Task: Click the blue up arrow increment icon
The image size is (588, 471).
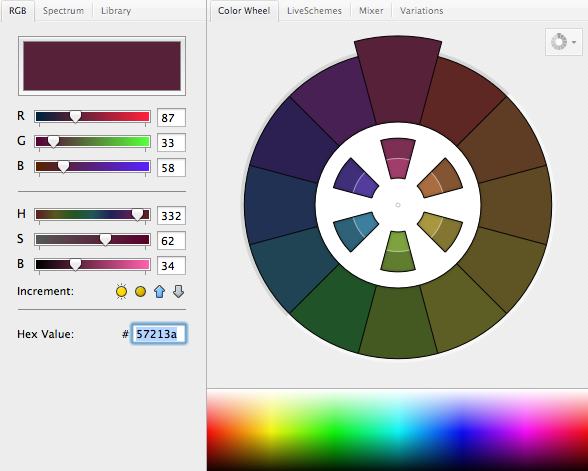Action: [159, 291]
